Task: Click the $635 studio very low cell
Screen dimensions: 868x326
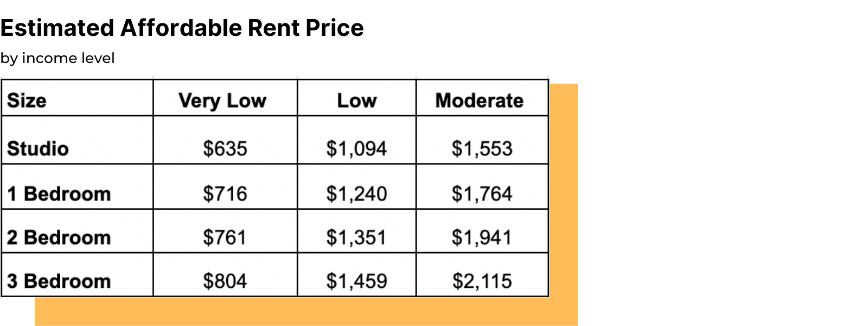Action: tap(225, 148)
